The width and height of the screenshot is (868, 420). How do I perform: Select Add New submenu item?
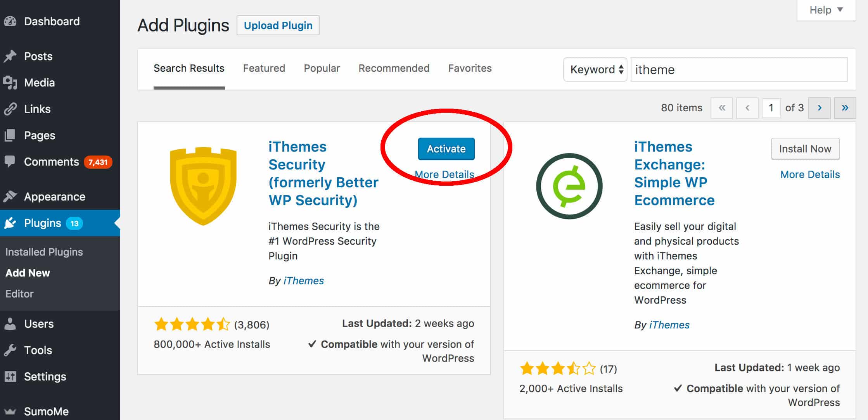pos(28,273)
